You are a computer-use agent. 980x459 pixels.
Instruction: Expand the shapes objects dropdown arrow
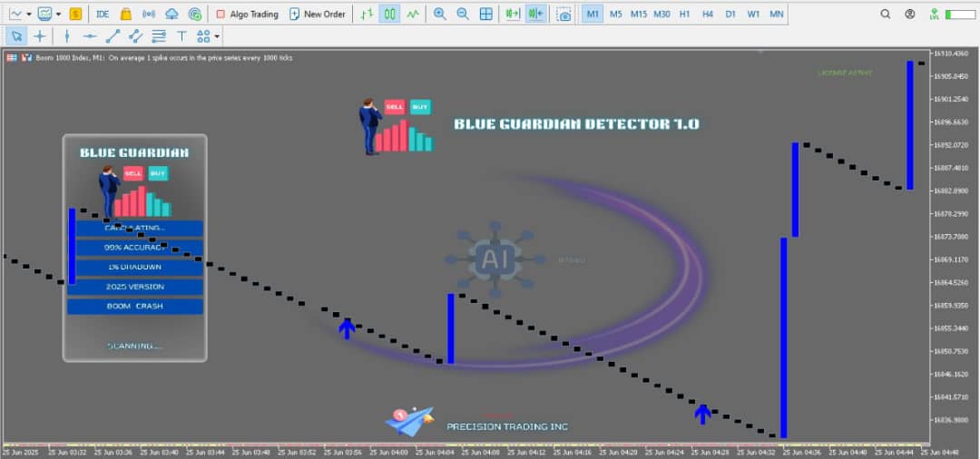217,36
